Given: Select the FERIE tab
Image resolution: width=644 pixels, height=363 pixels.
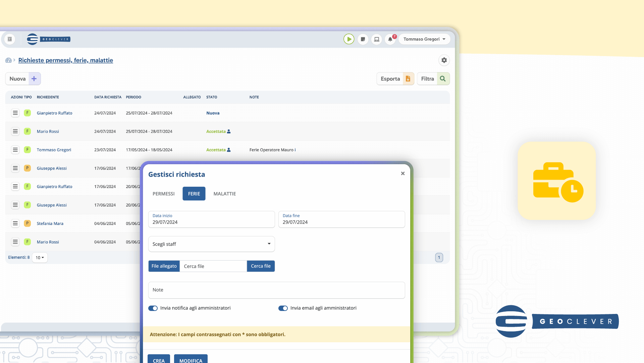Looking at the screenshot, I should coord(194,194).
